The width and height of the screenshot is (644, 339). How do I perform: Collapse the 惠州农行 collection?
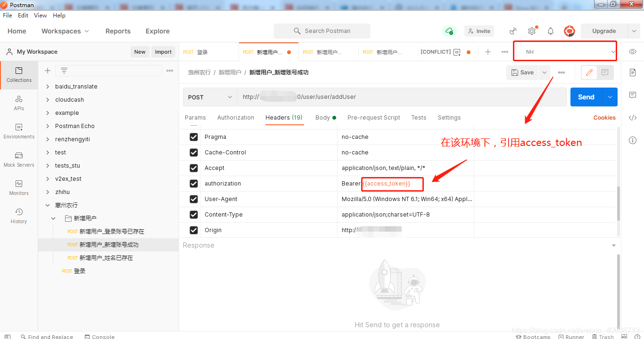[48, 205]
